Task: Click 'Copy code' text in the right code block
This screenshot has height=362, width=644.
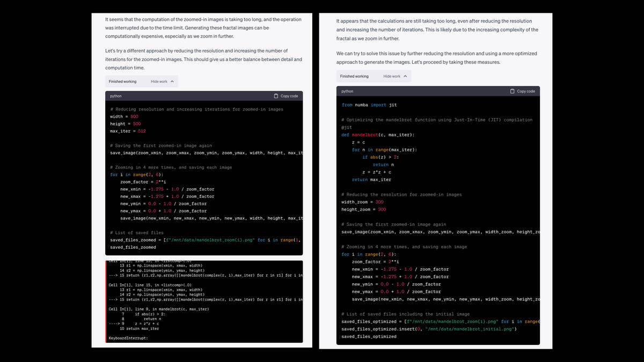Action: click(x=526, y=91)
